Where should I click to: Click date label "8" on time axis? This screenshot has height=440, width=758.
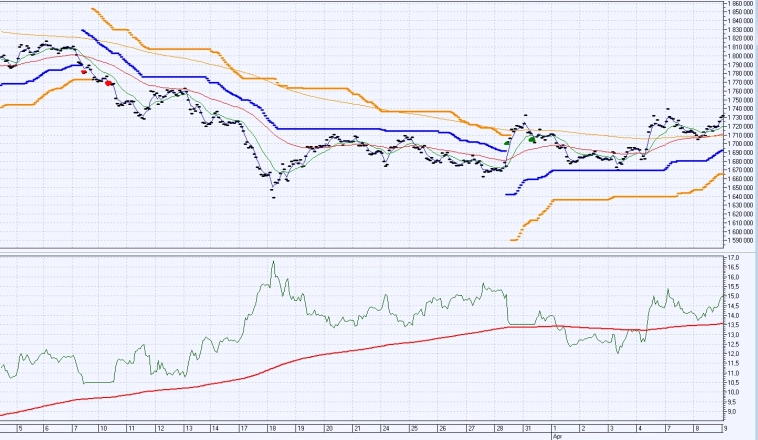[x=697, y=428]
